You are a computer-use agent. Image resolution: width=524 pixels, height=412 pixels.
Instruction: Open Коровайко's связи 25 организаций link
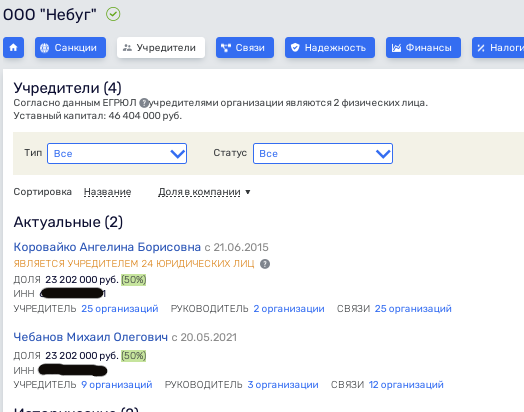point(413,308)
